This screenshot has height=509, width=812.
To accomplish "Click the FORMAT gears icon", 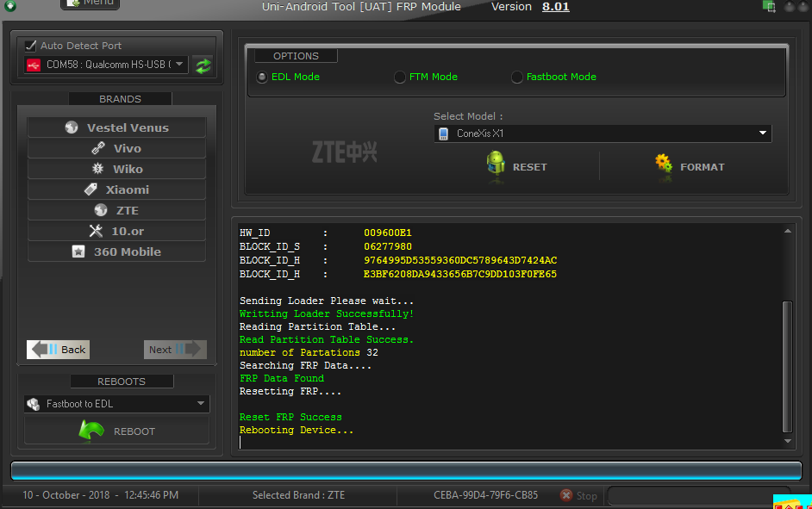I will coord(664,164).
